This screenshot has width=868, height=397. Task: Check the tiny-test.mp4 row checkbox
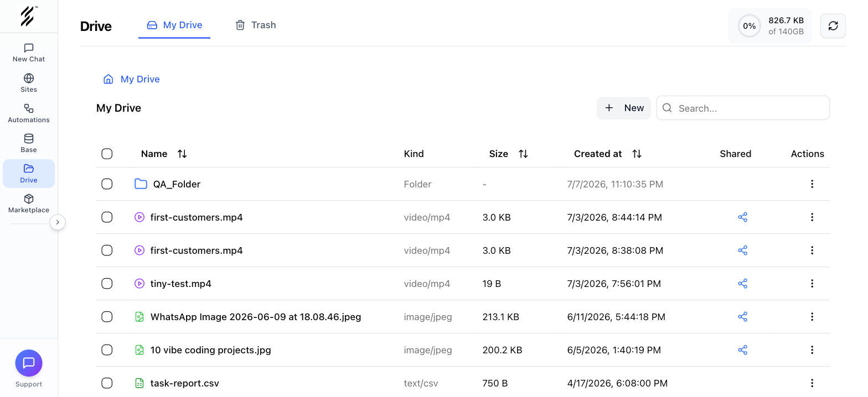tap(107, 284)
